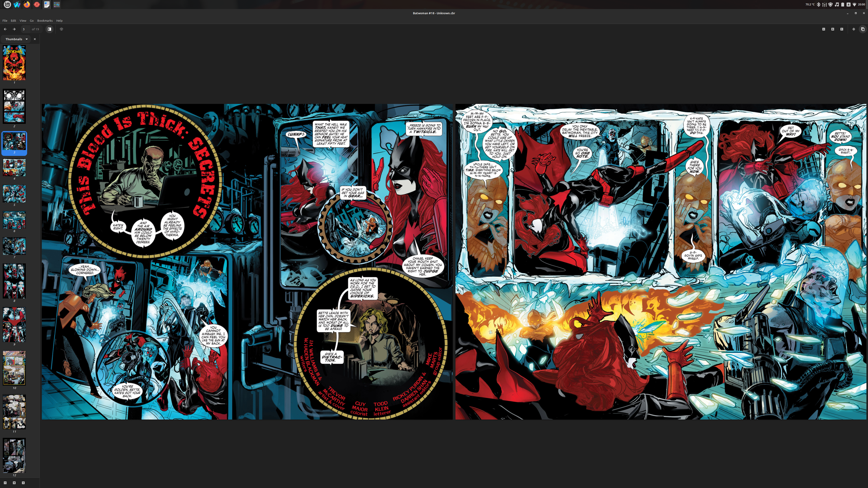Toggle dual page view mode

tap(863, 29)
